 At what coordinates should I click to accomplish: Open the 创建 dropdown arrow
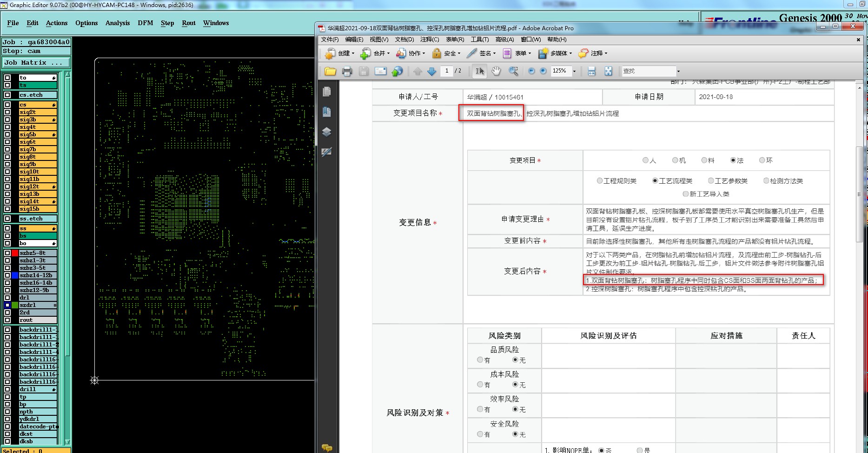pyautogui.click(x=353, y=53)
